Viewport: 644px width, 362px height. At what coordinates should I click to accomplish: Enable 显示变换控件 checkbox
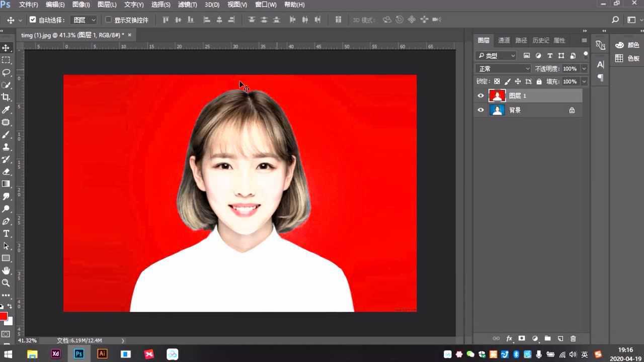108,20
